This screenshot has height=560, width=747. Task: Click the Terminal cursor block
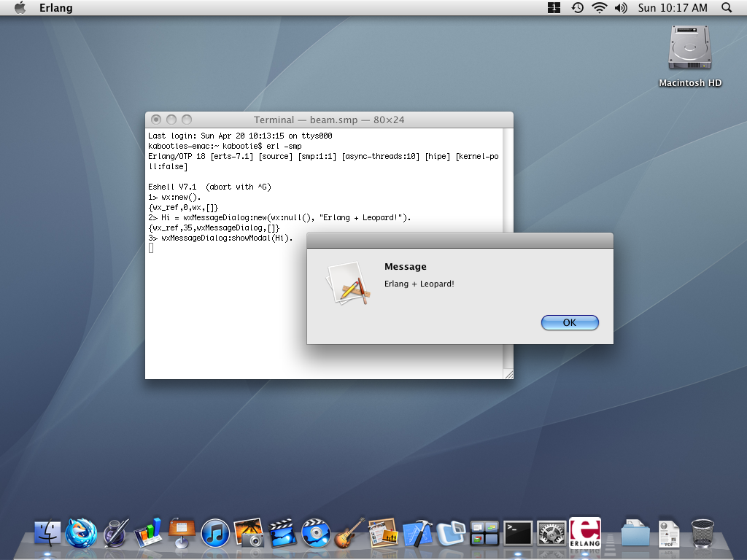151,248
